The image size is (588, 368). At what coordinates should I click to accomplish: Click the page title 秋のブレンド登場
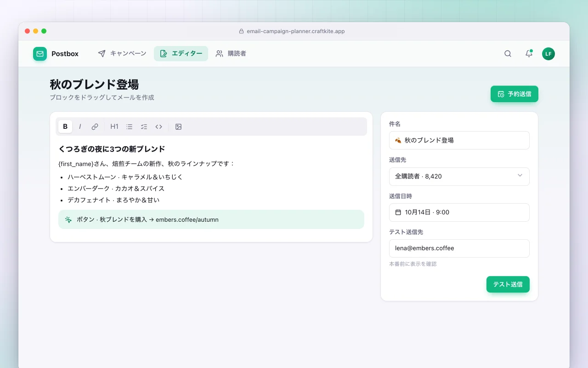(94, 85)
